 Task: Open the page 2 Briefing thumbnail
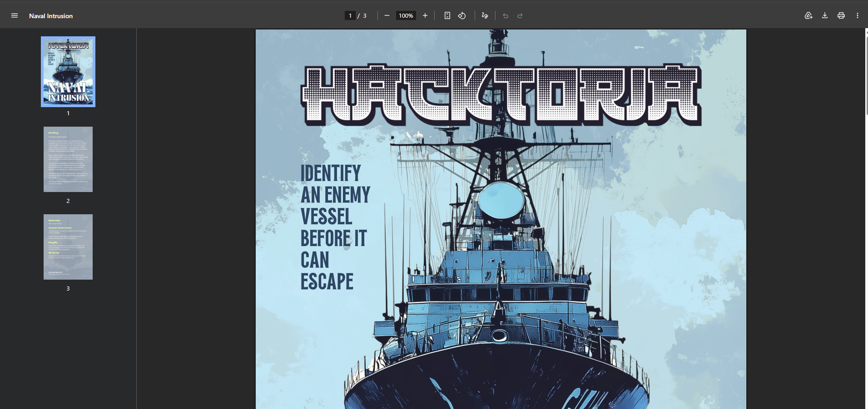coord(68,159)
